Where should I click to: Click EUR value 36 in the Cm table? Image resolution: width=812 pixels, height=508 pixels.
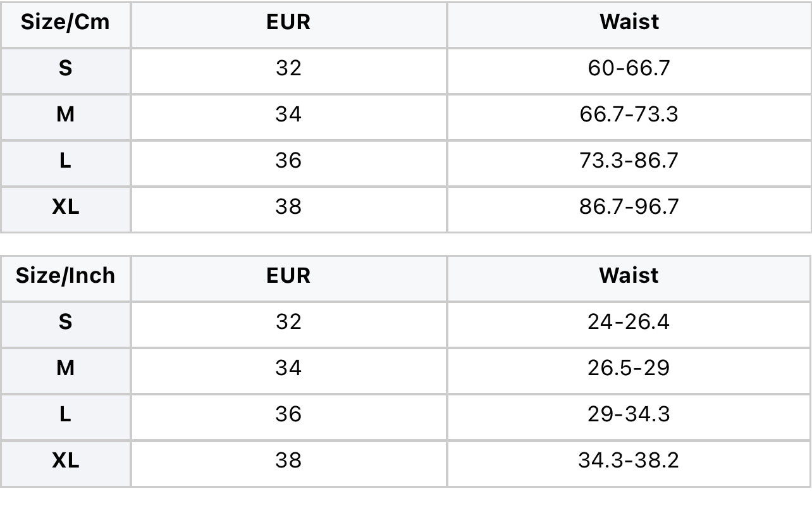(288, 161)
